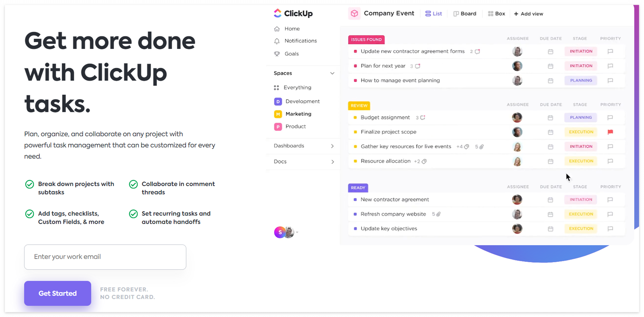644x317 pixels.
Task: Select Everything in Spaces
Action: click(292, 87)
